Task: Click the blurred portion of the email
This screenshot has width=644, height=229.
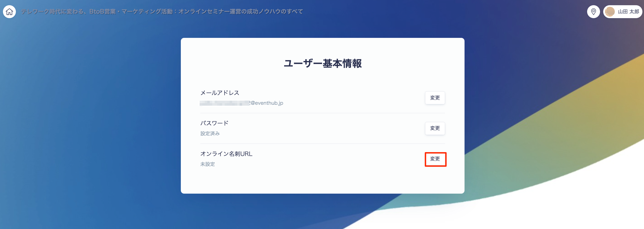Action: click(224, 103)
